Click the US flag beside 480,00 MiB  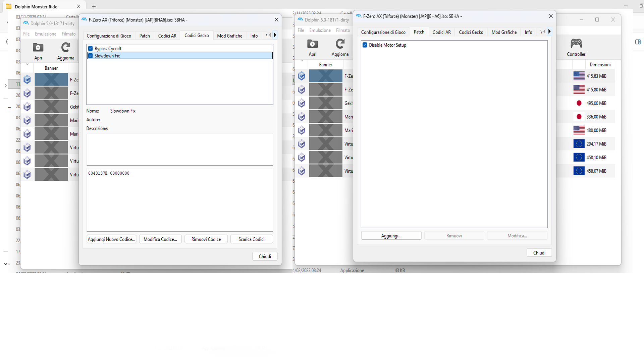[579, 130]
